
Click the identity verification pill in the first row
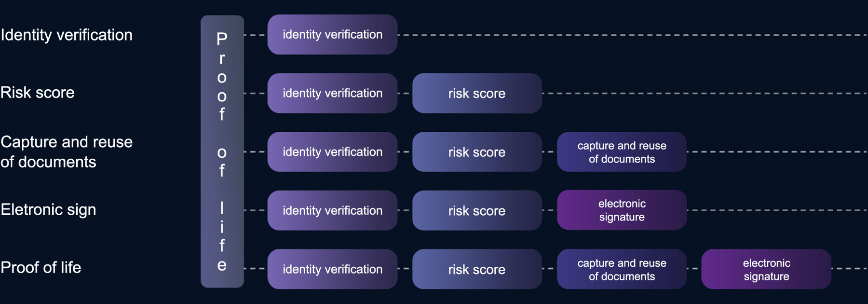click(x=332, y=35)
